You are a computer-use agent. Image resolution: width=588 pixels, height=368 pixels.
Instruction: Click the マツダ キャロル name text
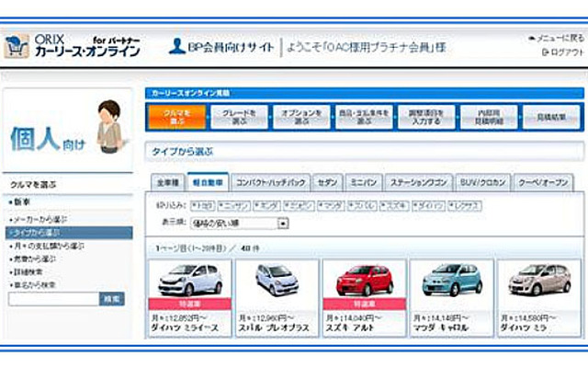440,328
